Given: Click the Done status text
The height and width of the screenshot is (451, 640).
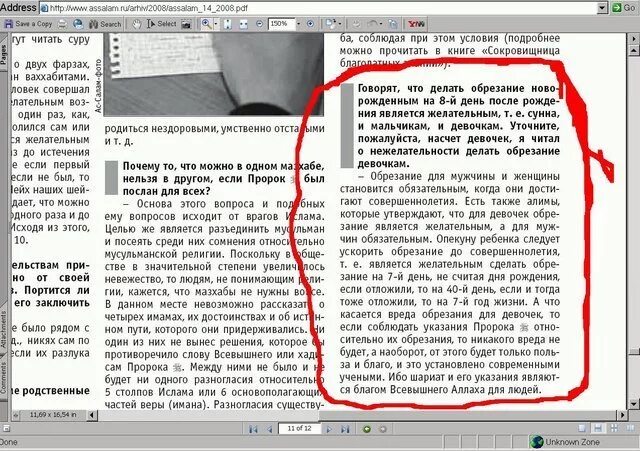Looking at the screenshot, I should (x=8, y=442).
